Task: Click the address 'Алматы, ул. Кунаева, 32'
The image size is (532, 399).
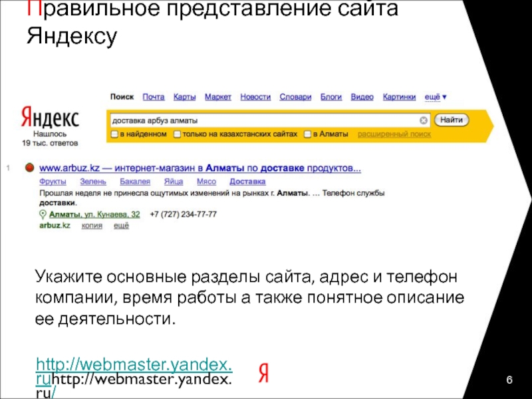Action: point(94,214)
